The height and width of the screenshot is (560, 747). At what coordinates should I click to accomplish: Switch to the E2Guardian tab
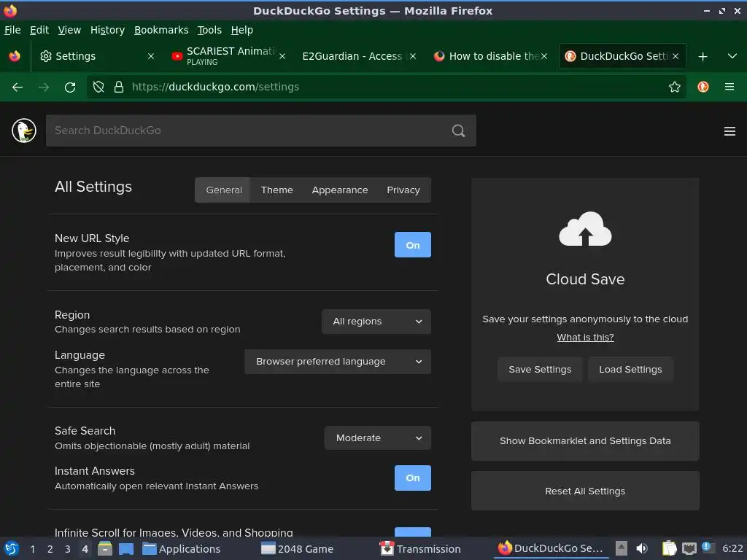point(357,56)
